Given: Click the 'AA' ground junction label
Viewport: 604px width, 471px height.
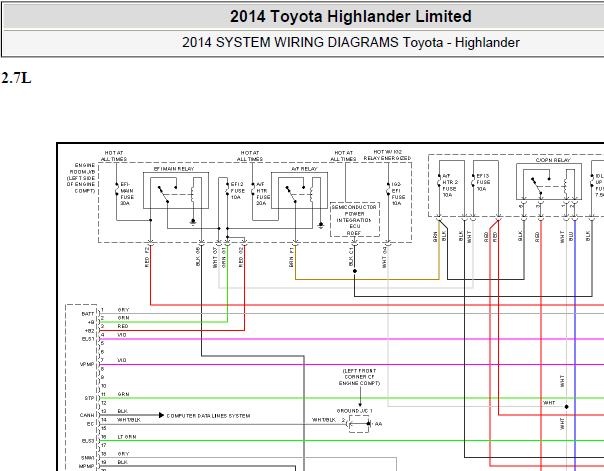Looking at the screenshot, I should (x=378, y=424).
